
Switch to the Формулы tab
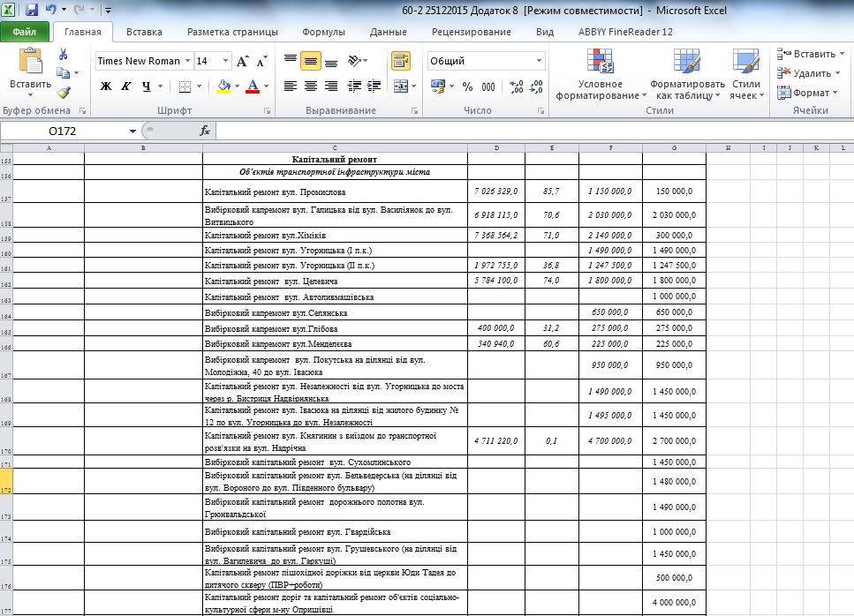(x=323, y=32)
